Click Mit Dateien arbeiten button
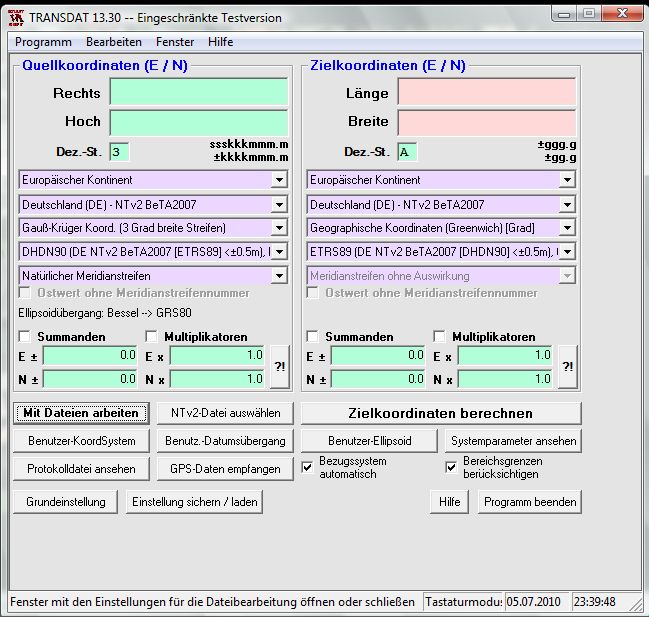This screenshot has height=617, width=649. pyautogui.click(x=81, y=413)
